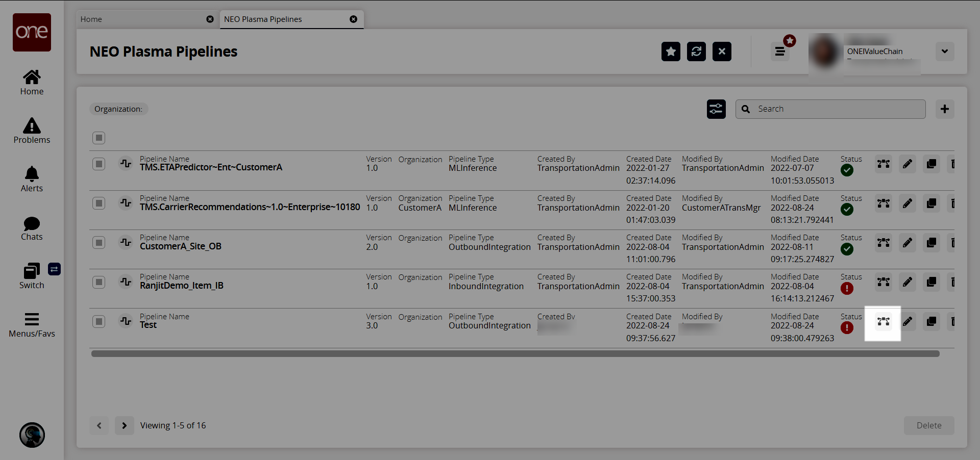Select the Test pipeline row checkbox
980x460 pixels.
coord(99,322)
